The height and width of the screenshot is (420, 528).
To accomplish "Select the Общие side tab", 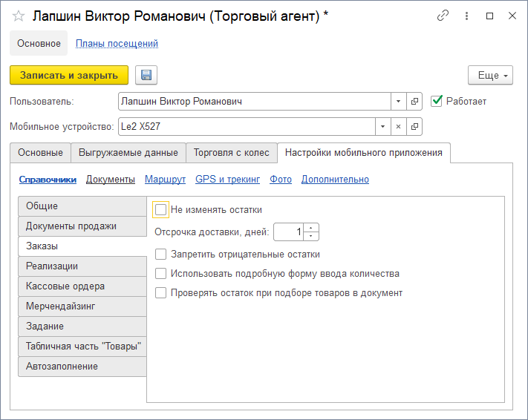I will 82,206.
